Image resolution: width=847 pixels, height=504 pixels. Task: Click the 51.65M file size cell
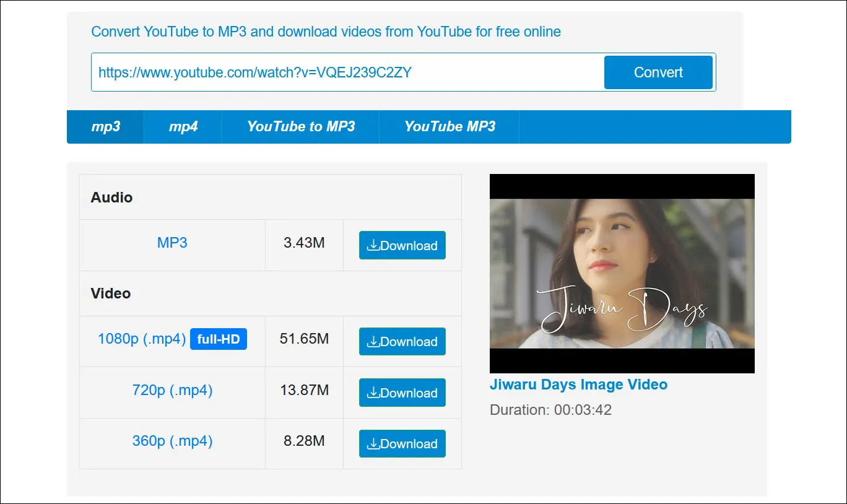click(304, 339)
